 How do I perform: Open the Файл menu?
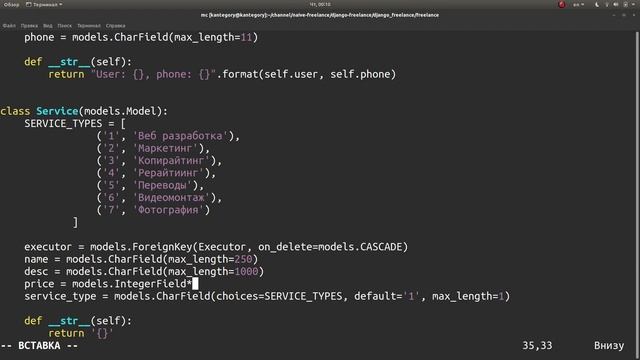pyautogui.click(x=9, y=26)
